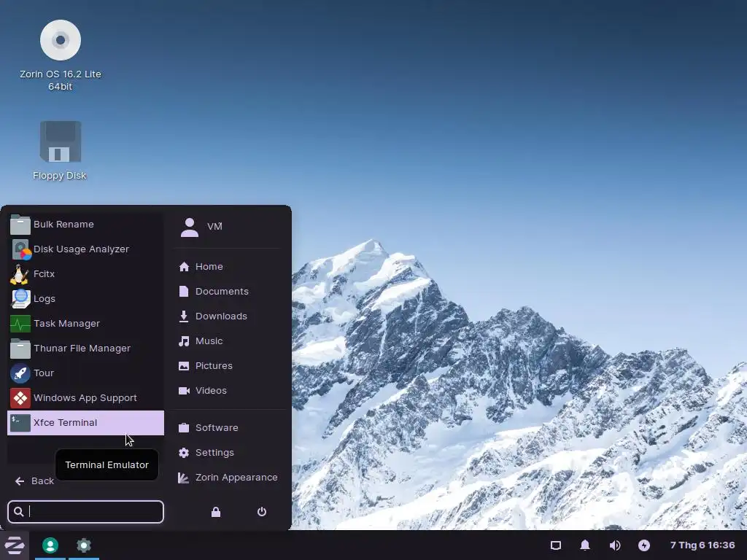747x560 pixels.
Task: Click the Music note icon
Action: (184, 341)
